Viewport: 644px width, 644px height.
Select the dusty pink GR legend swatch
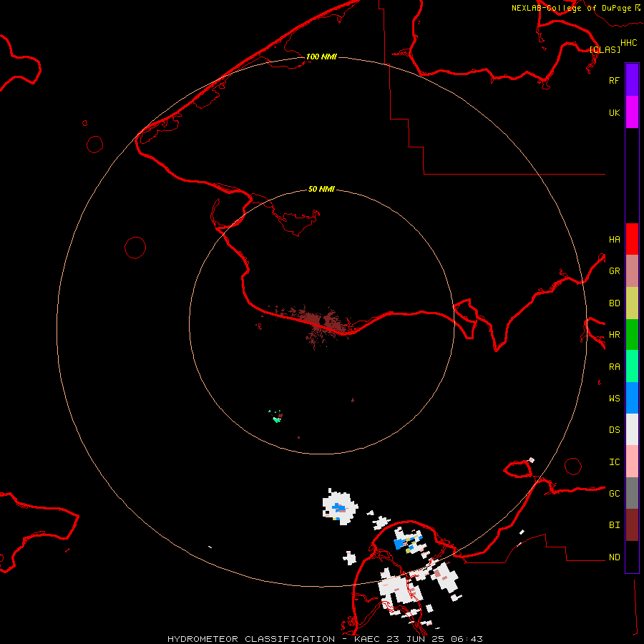coord(632,270)
